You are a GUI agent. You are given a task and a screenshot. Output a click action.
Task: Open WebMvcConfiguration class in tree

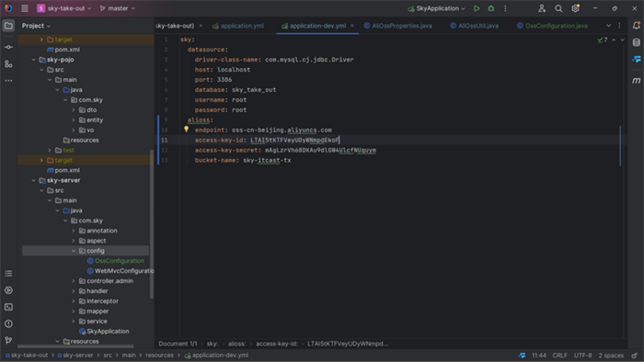pos(121,271)
